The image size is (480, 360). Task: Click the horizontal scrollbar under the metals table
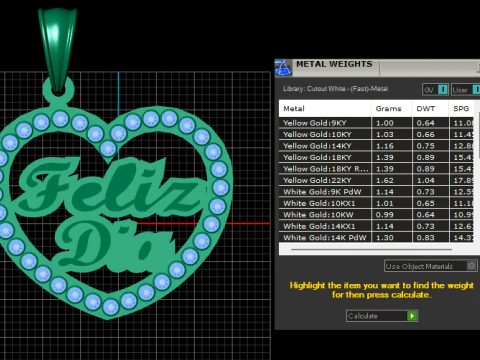(x=371, y=249)
